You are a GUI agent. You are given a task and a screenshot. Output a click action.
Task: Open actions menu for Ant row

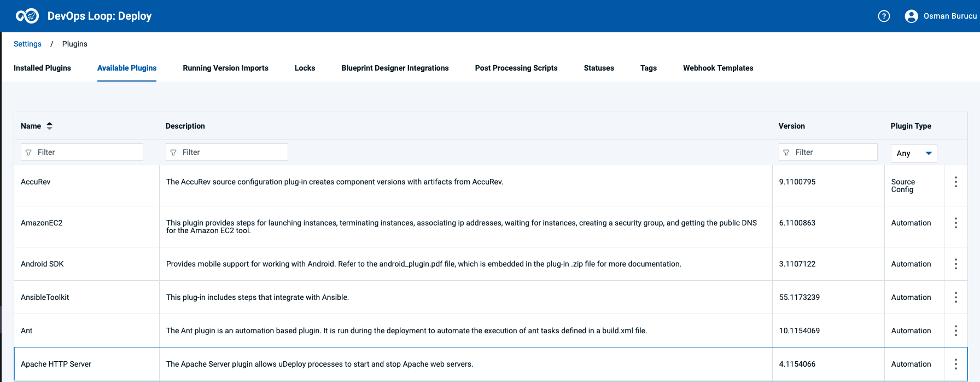point(955,331)
